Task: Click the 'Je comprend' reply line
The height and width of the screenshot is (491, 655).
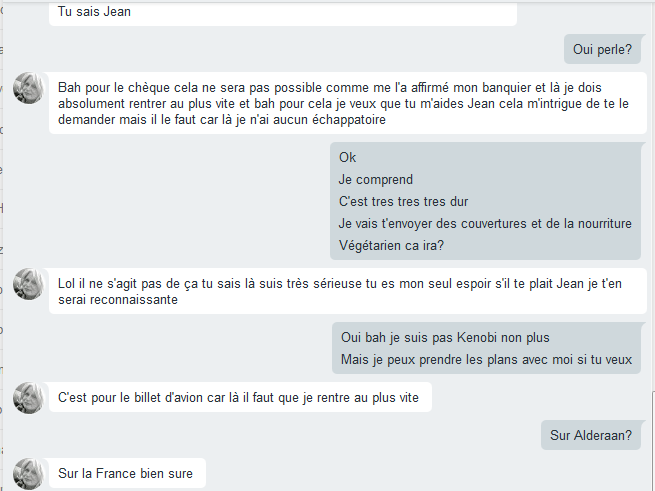Action: (x=376, y=180)
